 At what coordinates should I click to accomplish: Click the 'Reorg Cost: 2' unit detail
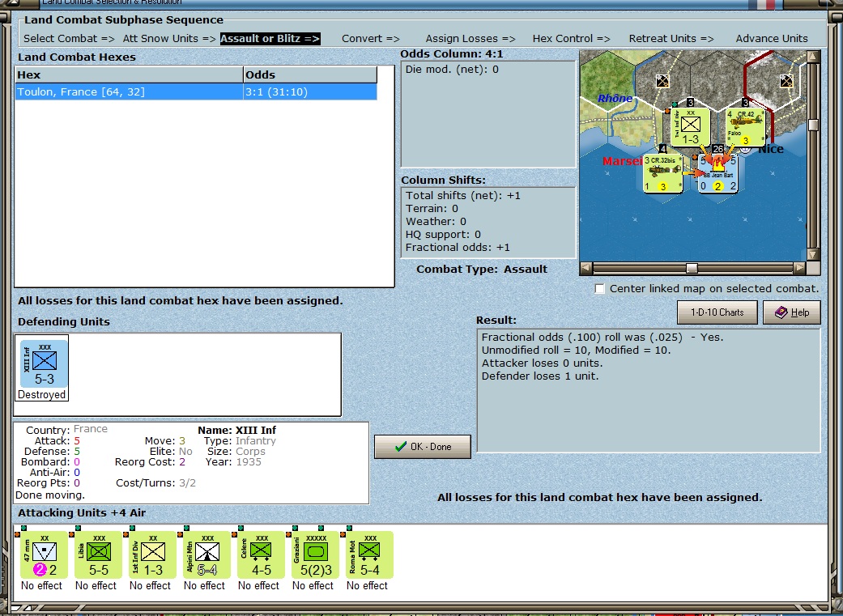(150, 461)
